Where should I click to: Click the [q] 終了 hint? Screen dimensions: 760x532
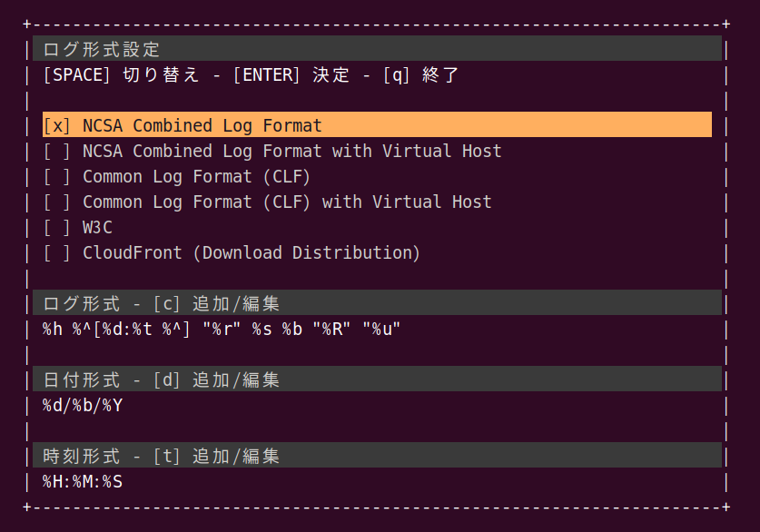[420, 75]
